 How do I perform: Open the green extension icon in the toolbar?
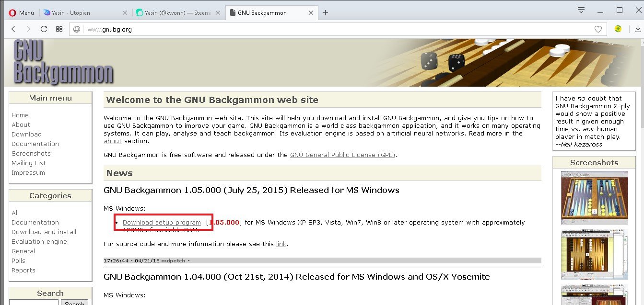coord(618,29)
